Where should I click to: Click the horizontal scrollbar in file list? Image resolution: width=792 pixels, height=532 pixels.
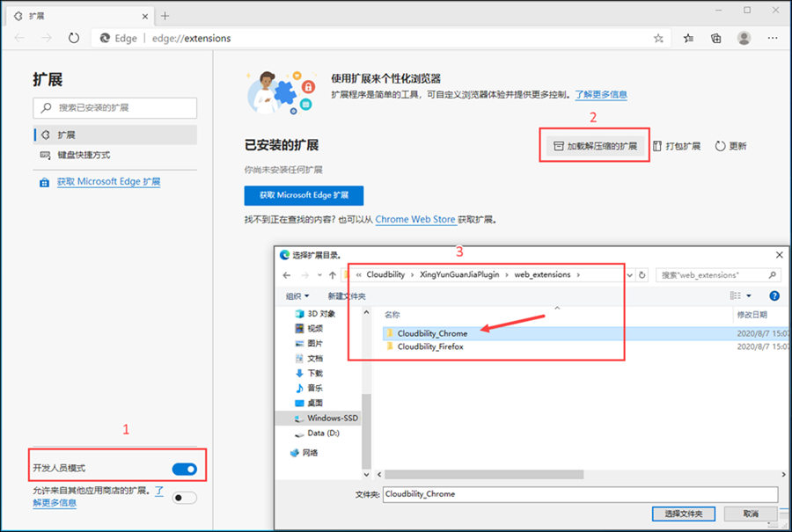(x=484, y=475)
